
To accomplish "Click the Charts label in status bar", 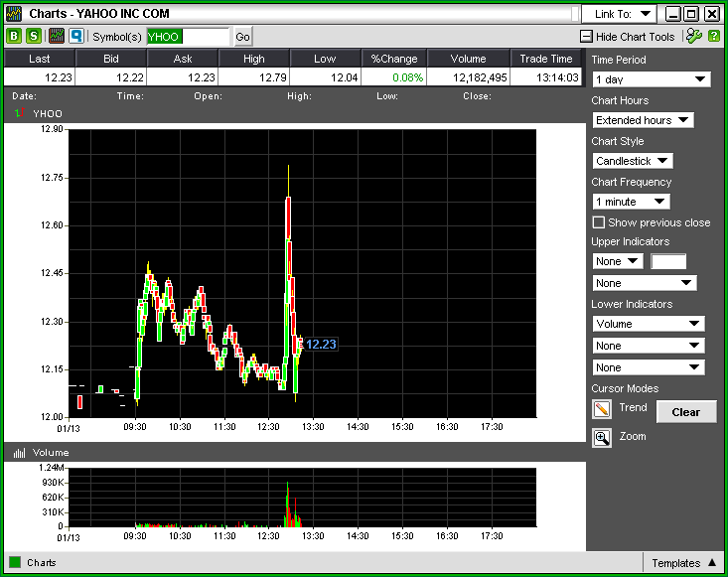I will 42,563.
